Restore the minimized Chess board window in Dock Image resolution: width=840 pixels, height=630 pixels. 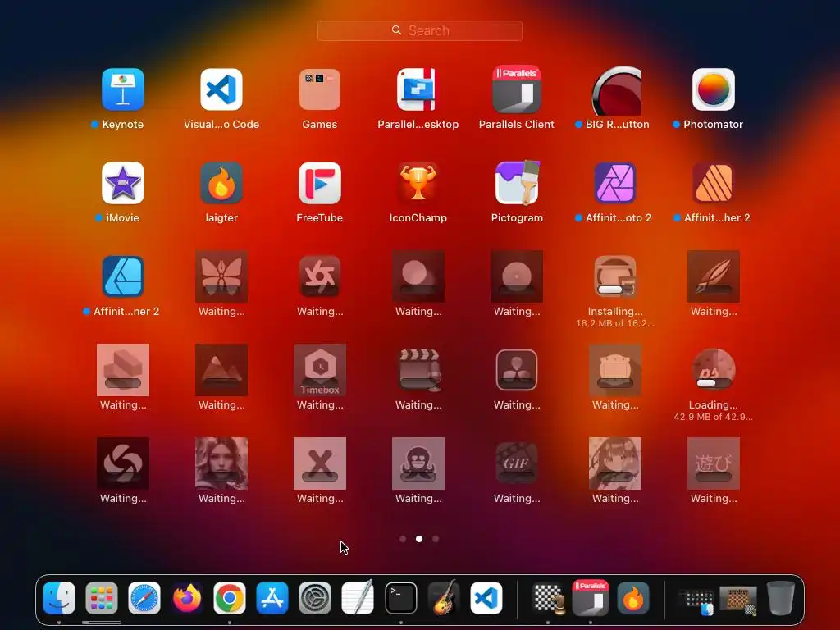(x=738, y=600)
